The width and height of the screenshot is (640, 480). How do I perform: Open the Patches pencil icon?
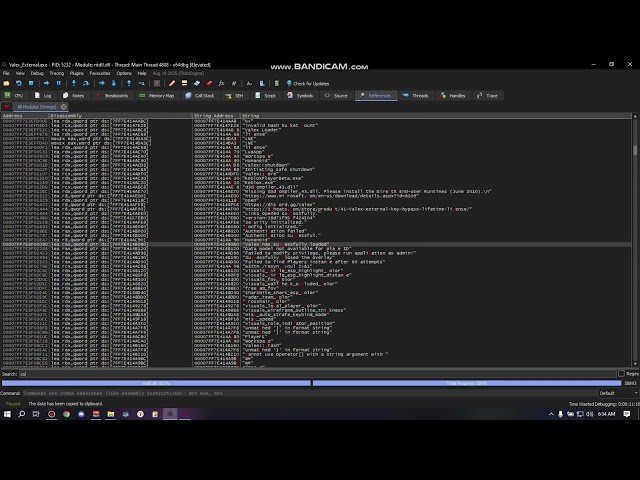(x=172, y=83)
